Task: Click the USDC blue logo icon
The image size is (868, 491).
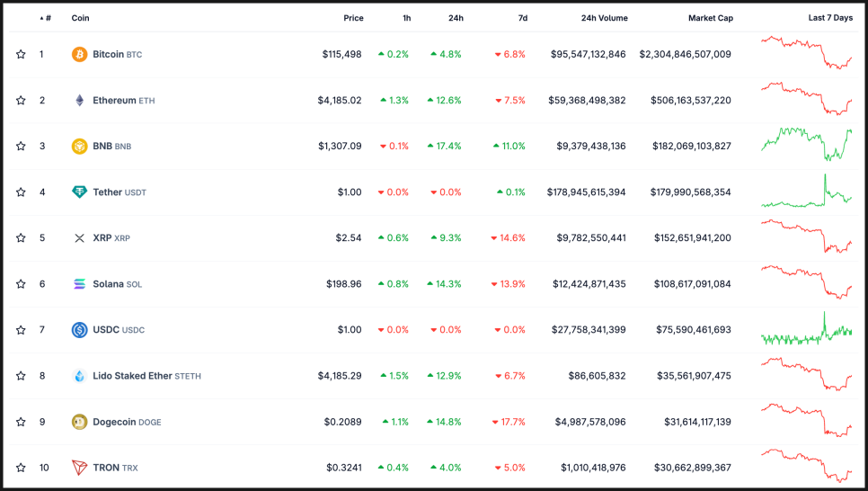Action: [79, 330]
